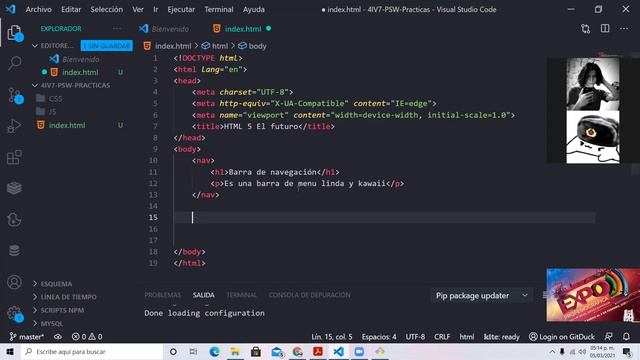Viewport: 640px width, 360px height.
Task: Open the Terminal menu
Action: [219, 9]
